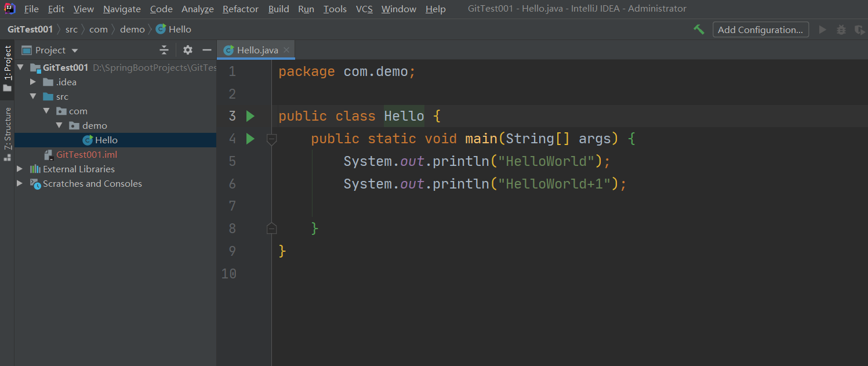Expand the .idea folder
The width and height of the screenshot is (868, 366).
pyautogui.click(x=33, y=82)
